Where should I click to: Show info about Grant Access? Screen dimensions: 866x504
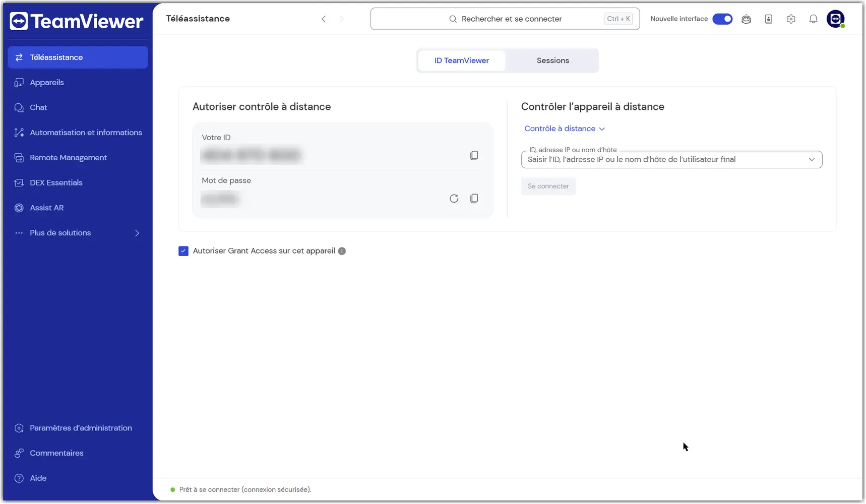pos(342,251)
